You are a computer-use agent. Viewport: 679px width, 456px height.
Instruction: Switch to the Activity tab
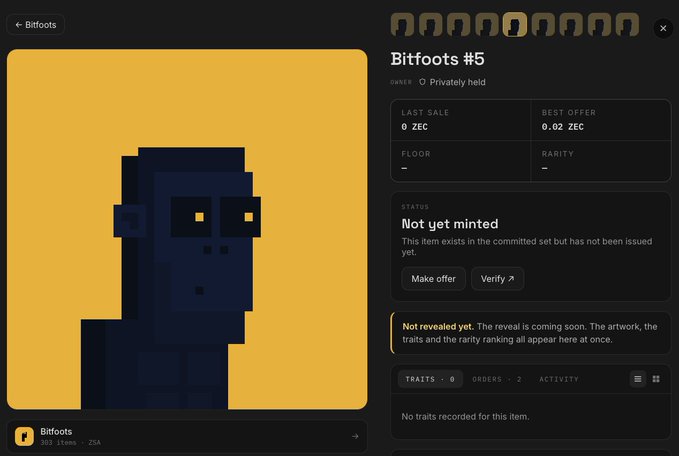(x=559, y=379)
